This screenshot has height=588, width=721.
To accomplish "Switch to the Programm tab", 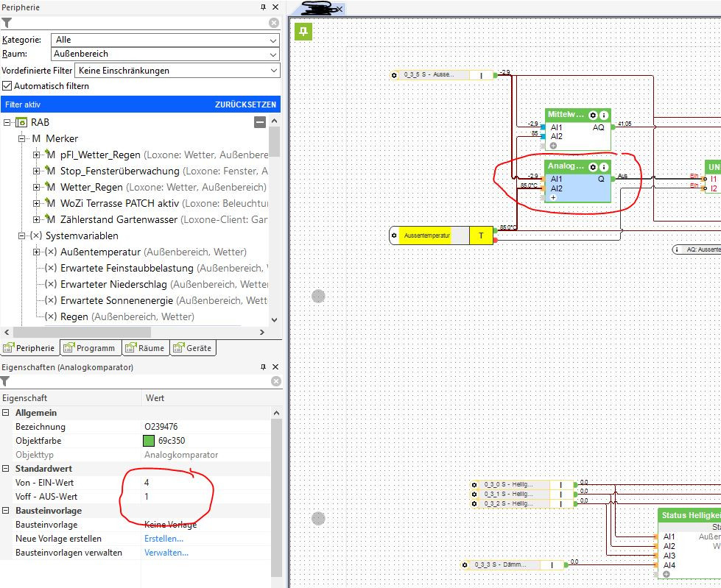I will click(90, 348).
